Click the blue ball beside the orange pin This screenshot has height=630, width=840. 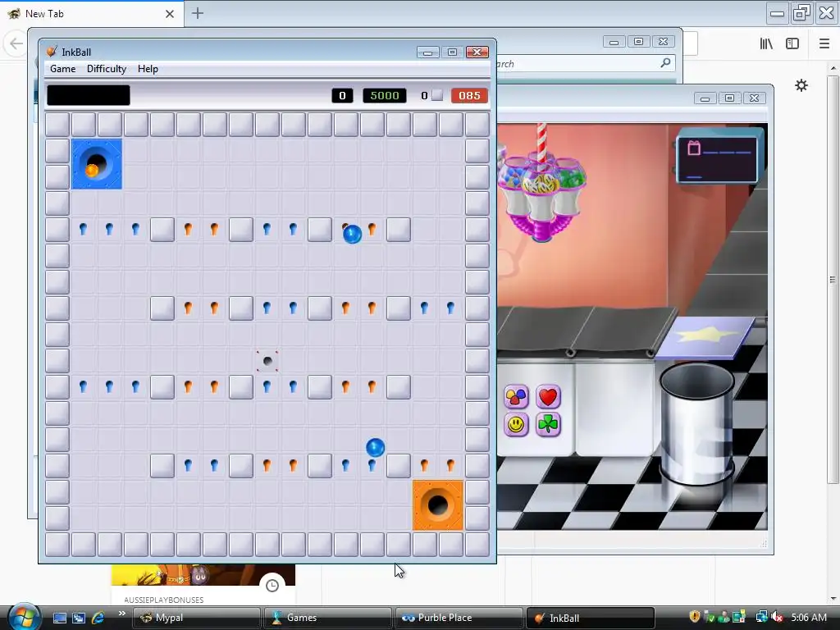[x=352, y=234]
